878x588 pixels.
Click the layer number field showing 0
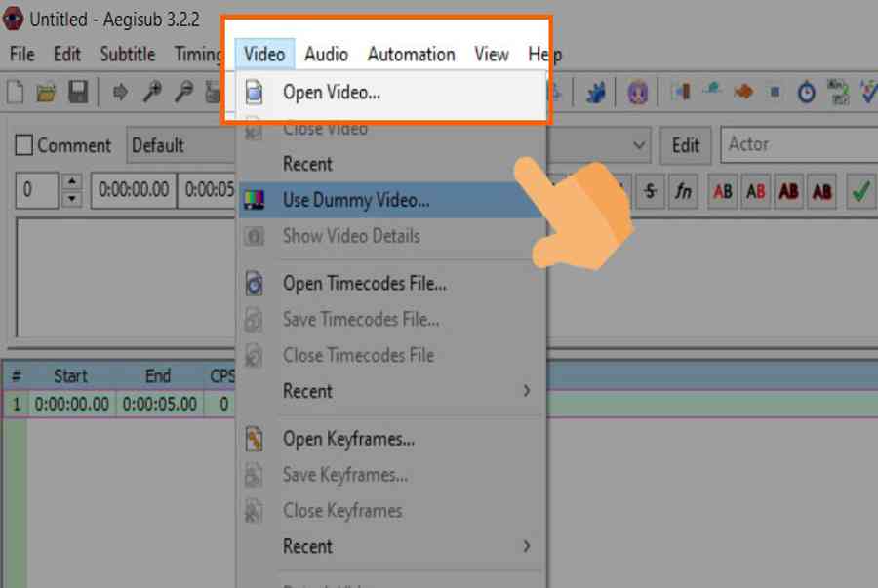36,191
